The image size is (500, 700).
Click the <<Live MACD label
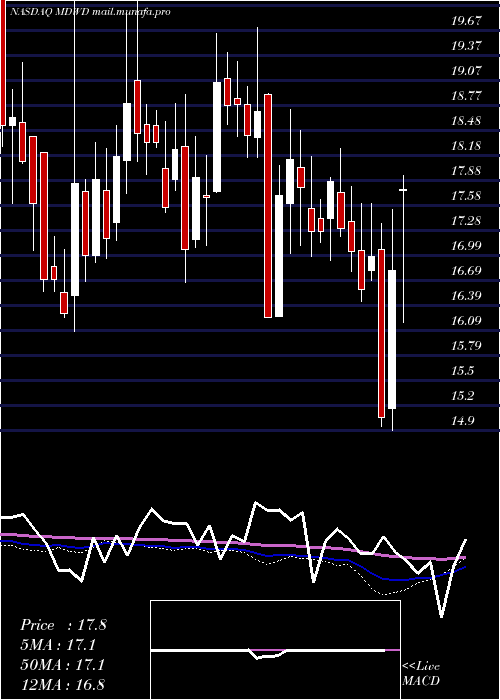pyautogui.click(x=421, y=674)
